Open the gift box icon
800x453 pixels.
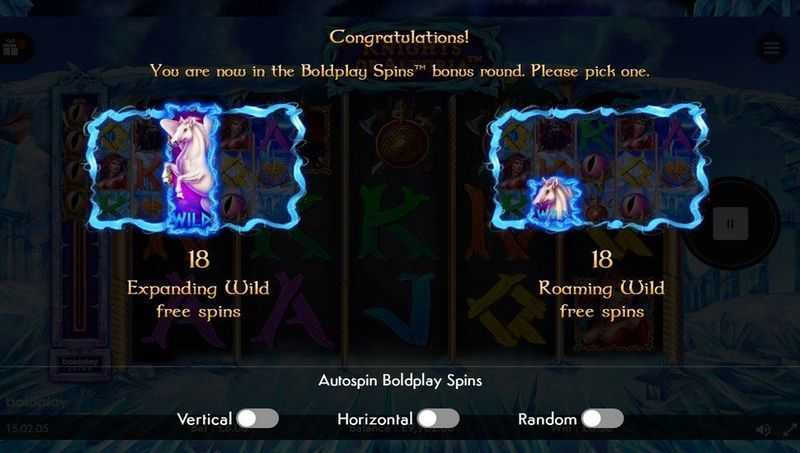pos(11,48)
